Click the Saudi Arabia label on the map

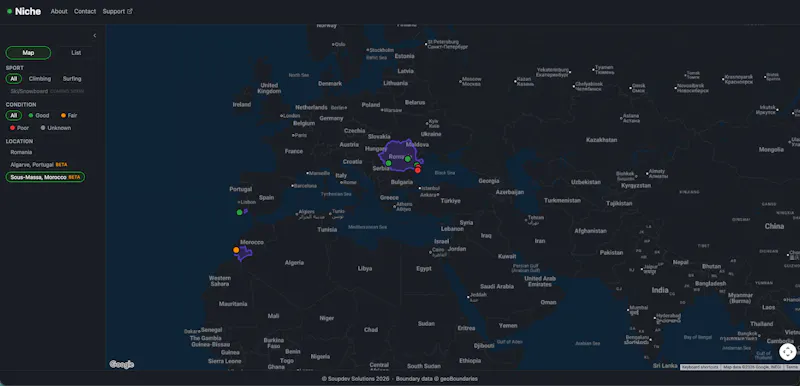tap(497, 287)
